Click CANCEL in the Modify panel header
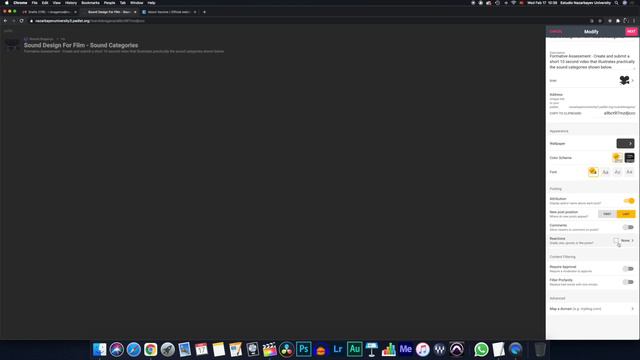Image resolution: width=640 pixels, height=360 pixels. tap(556, 31)
